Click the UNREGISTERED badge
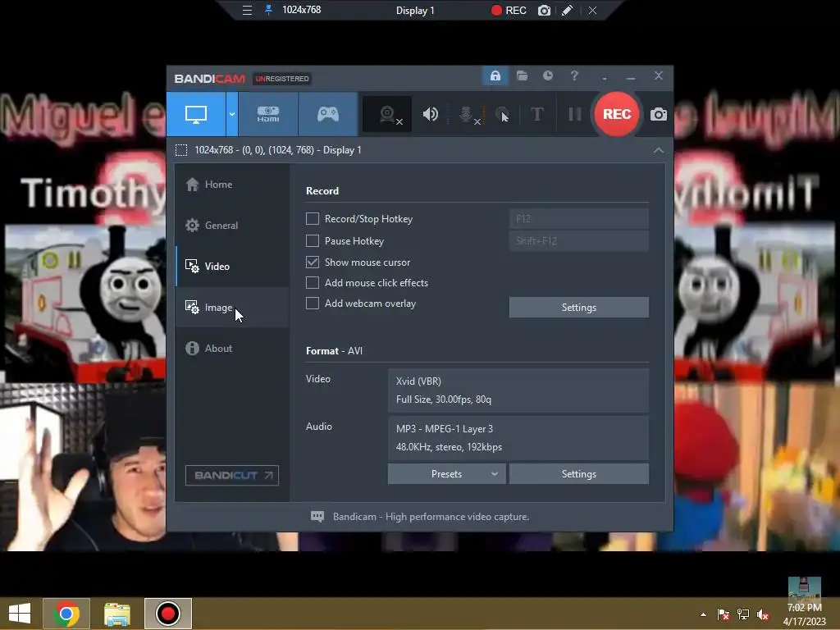Screen dimensions: 840x630 [x=282, y=79]
